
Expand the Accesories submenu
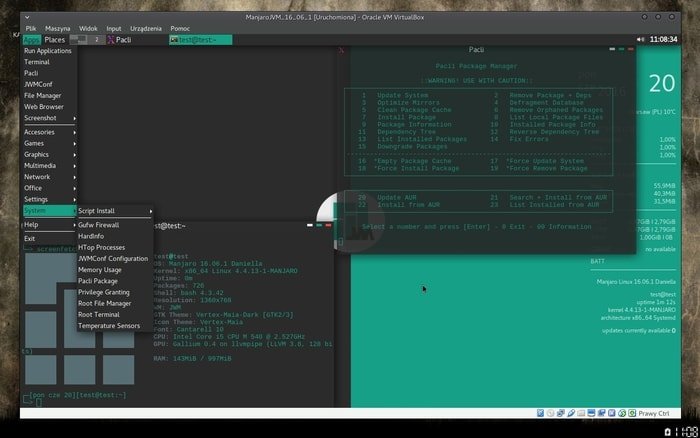click(49, 132)
